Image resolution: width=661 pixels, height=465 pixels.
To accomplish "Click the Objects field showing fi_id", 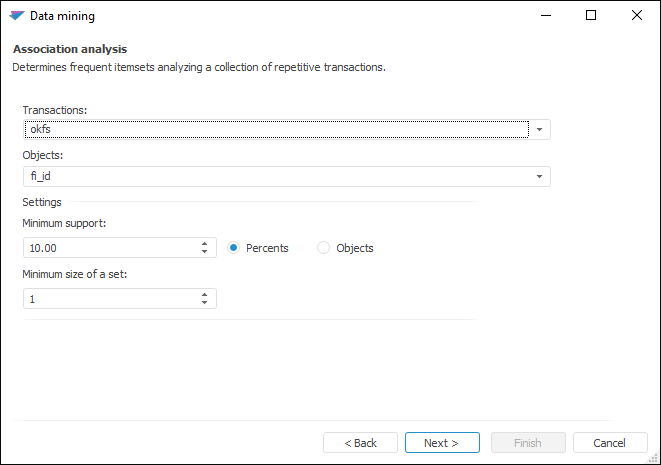I will [276, 177].
